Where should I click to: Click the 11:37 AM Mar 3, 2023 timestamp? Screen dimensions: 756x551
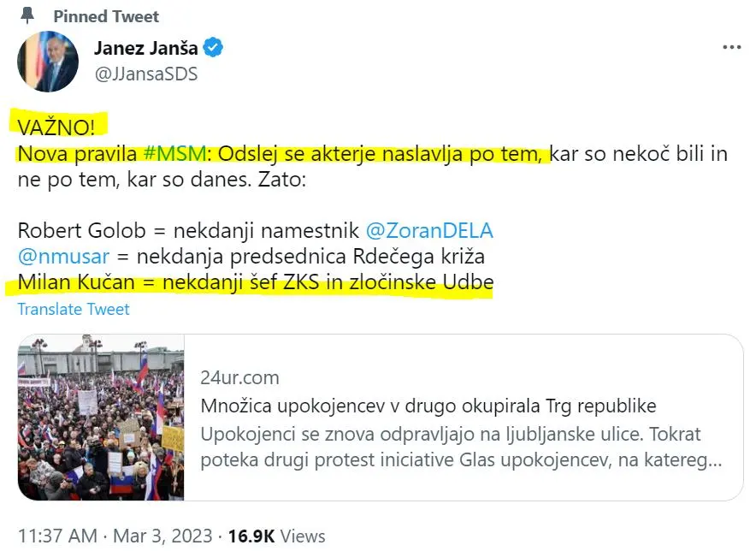pyautogui.click(x=115, y=536)
